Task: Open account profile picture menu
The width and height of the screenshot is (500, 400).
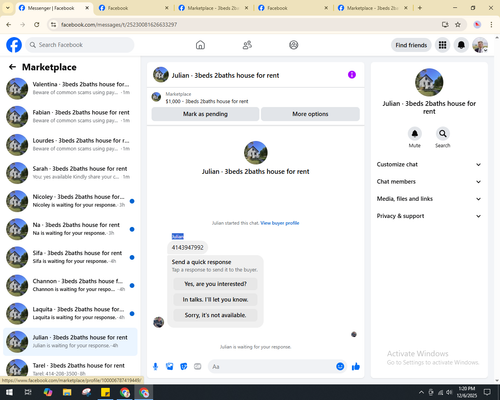Action: click(x=480, y=45)
